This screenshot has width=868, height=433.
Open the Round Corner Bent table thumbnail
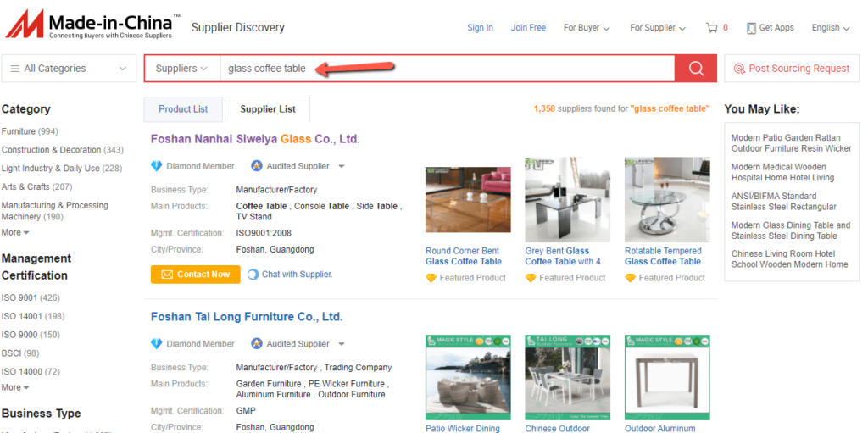point(468,199)
